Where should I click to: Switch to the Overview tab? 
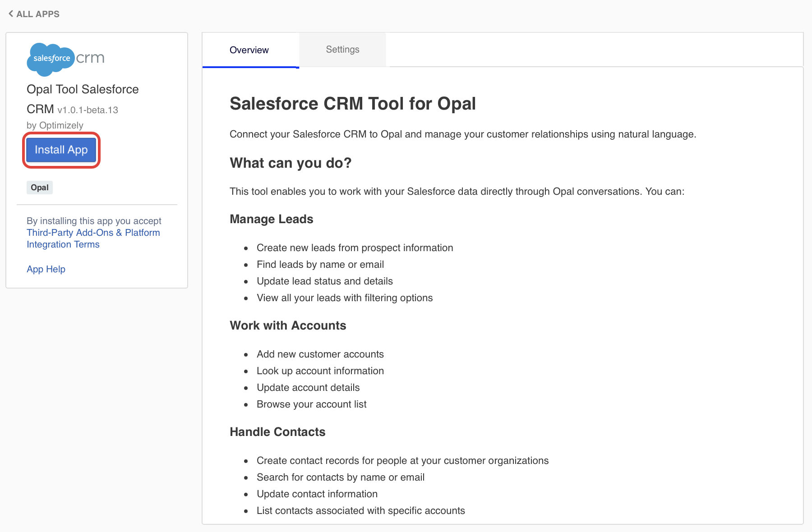pyautogui.click(x=249, y=50)
